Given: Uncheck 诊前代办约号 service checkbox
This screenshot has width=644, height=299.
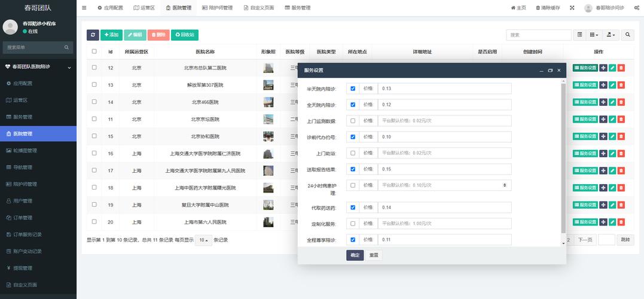Looking at the screenshot, I should (x=353, y=137).
